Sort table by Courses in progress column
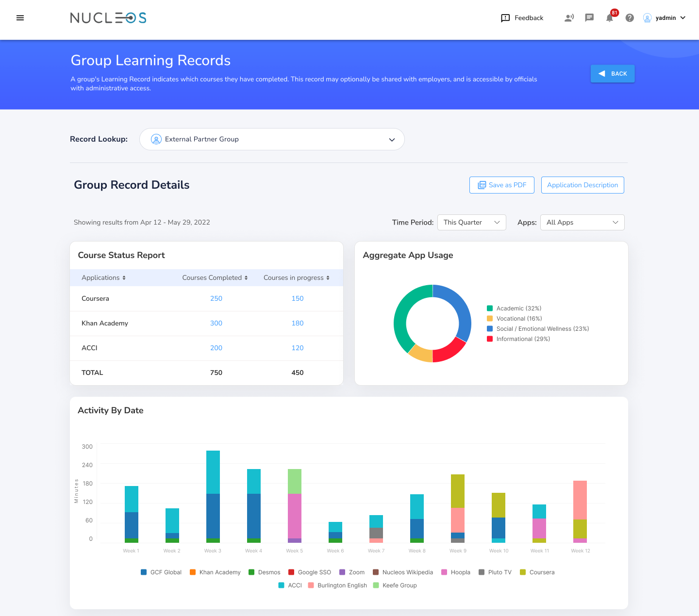Image resolution: width=699 pixels, height=616 pixels. tap(297, 277)
